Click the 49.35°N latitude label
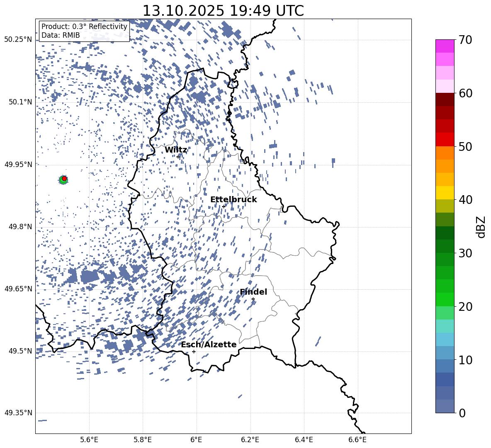 (x=18, y=413)
